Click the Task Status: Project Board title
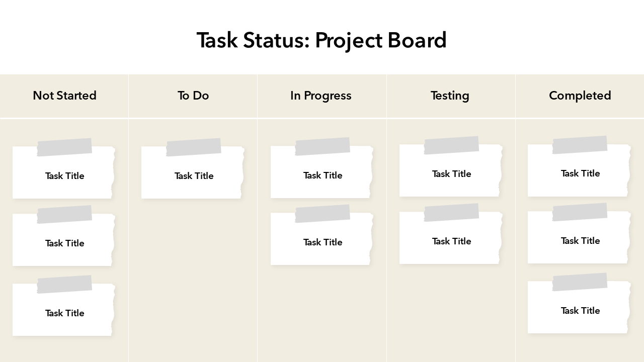The image size is (644, 362). (x=321, y=40)
